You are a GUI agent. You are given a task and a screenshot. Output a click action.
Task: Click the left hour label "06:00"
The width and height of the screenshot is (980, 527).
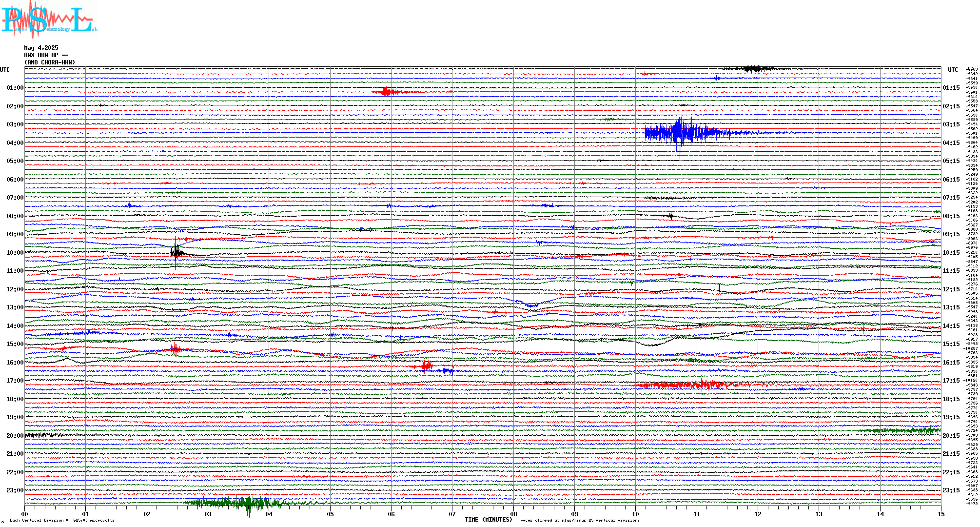(15, 180)
